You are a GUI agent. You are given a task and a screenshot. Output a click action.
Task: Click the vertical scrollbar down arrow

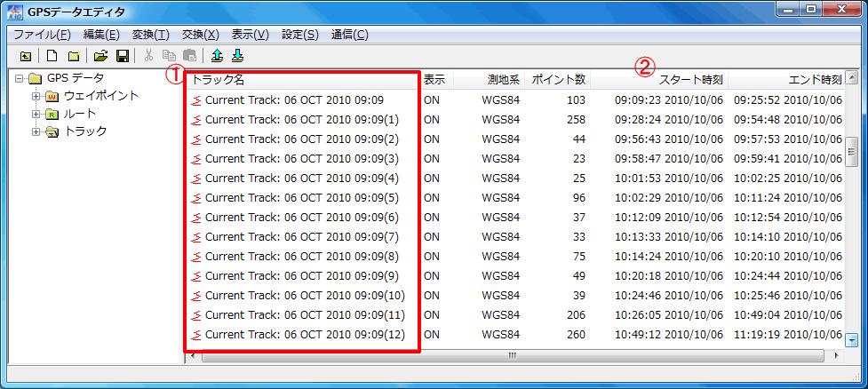(851, 339)
